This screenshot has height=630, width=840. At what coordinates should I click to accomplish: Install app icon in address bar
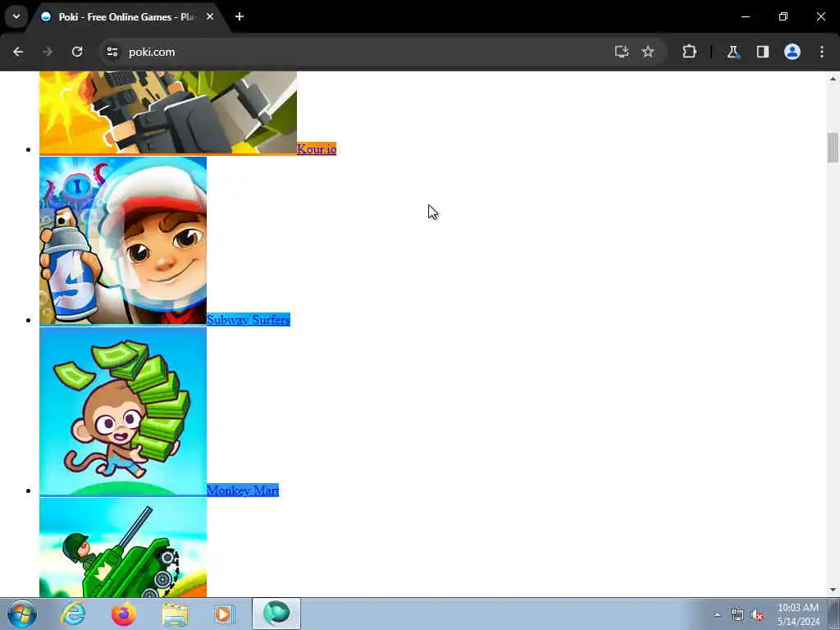[x=622, y=52]
